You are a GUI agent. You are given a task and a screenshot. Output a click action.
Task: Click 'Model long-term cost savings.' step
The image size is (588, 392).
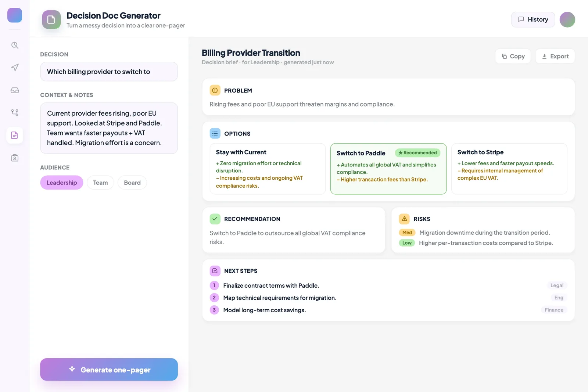click(265, 310)
